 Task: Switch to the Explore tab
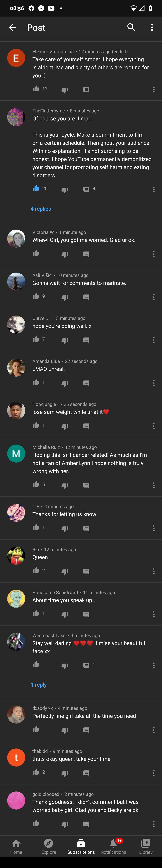49,847
